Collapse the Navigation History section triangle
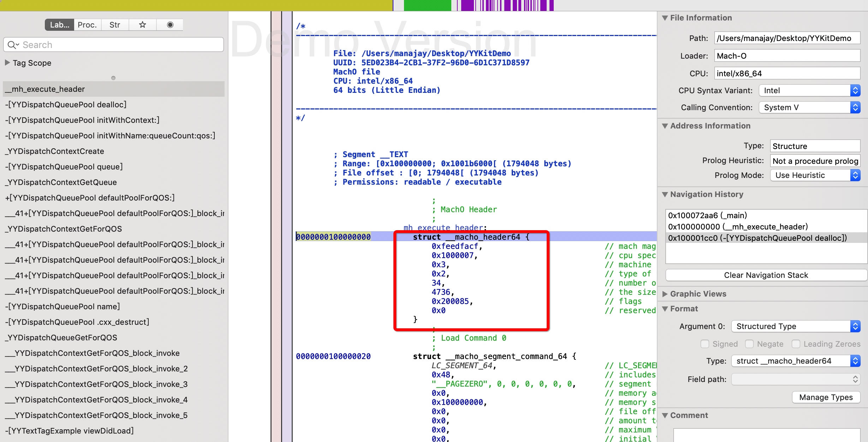 (665, 195)
